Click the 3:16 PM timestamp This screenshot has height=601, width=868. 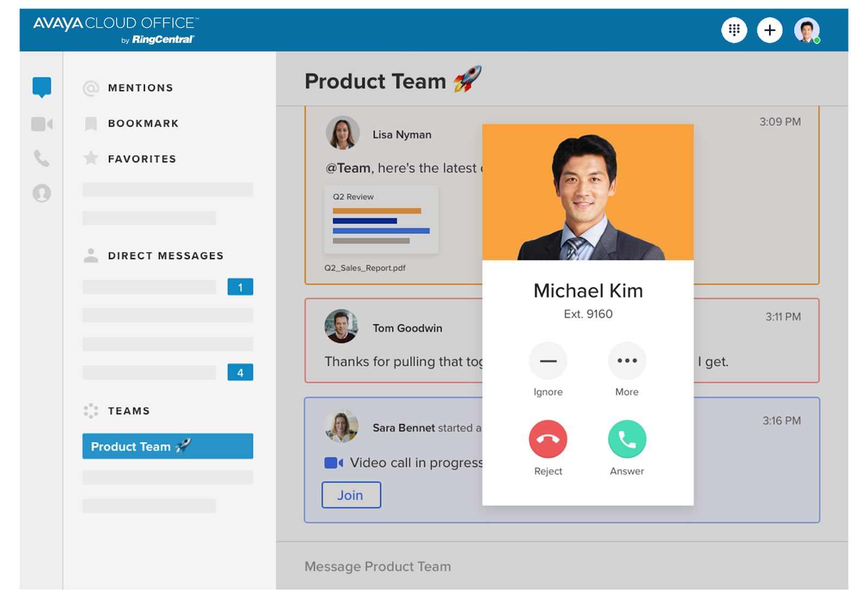tap(782, 421)
